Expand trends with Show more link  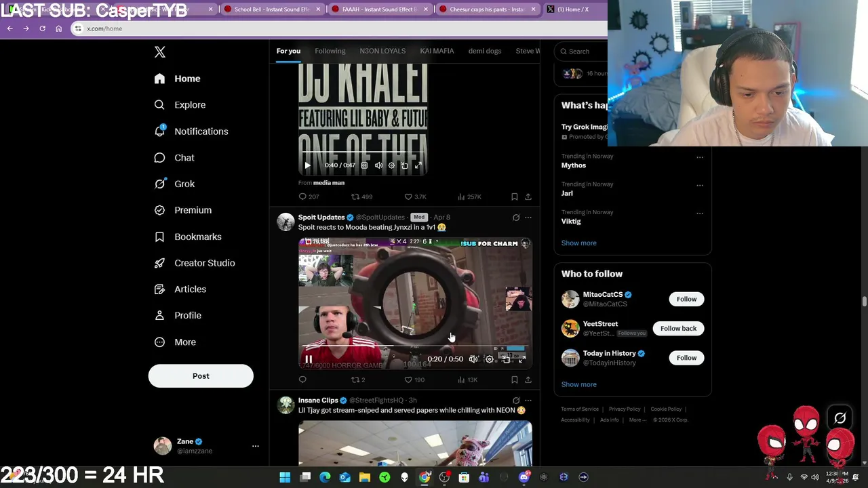pyautogui.click(x=578, y=243)
